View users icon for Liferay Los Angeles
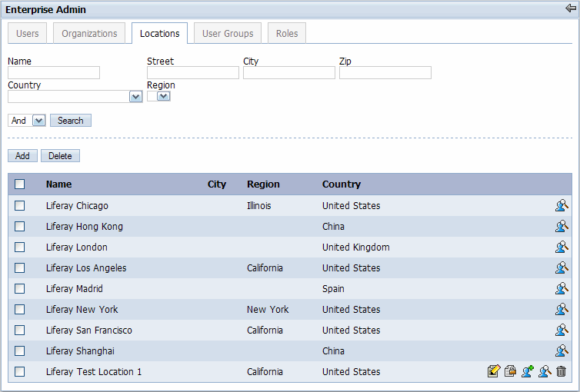580x392 pixels. (x=561, y=267)
